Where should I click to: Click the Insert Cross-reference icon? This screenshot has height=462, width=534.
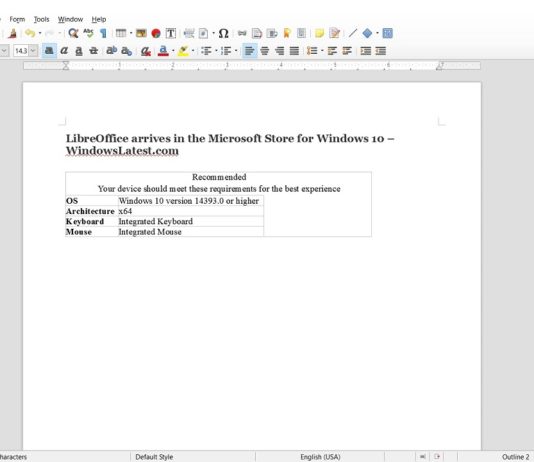click(x=301, y=33)
